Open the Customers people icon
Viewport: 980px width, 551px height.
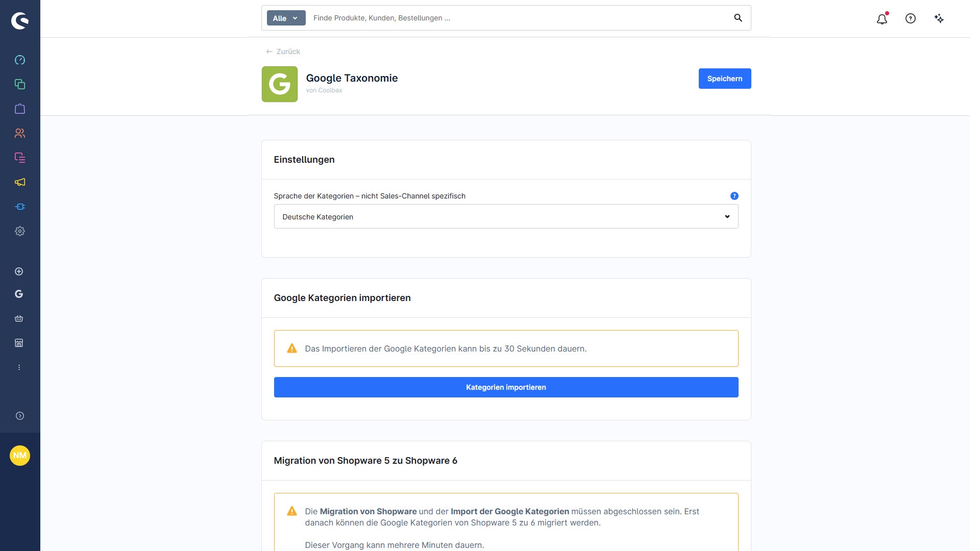(x=20, y=133)
